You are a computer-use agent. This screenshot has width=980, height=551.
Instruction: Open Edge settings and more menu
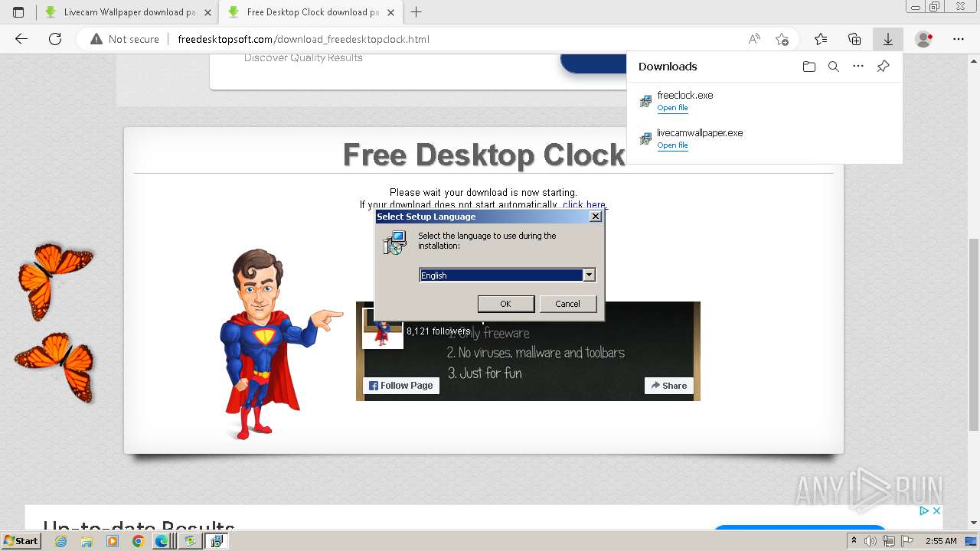pos(959,39)
